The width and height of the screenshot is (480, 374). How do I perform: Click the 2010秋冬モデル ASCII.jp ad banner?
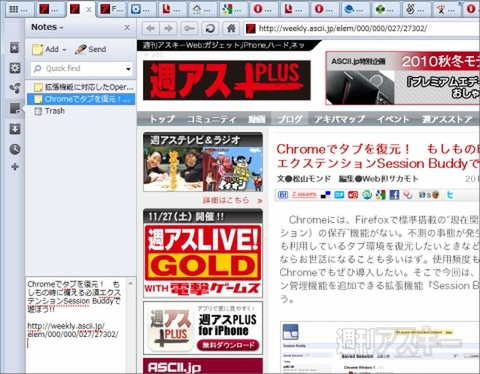point(403,78)
